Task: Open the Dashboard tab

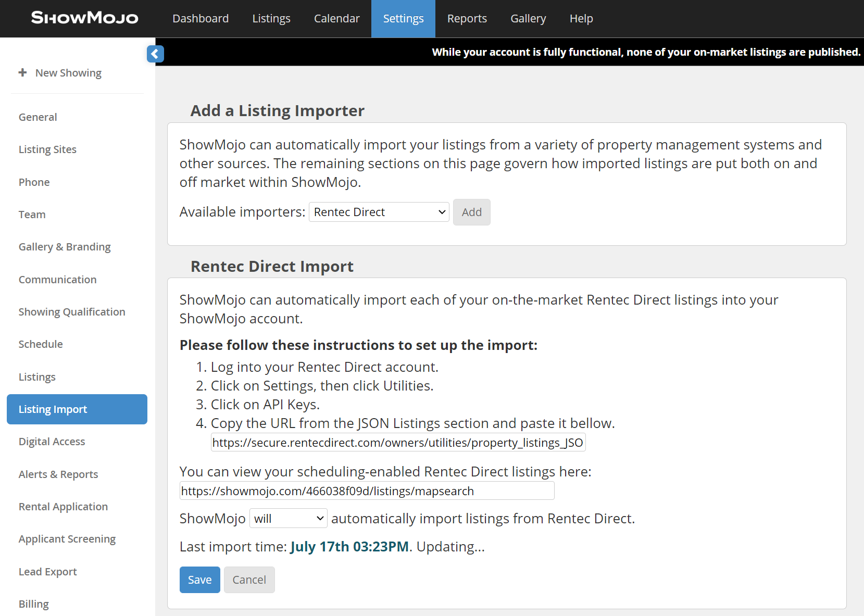Action: click(x=201, y=19)
